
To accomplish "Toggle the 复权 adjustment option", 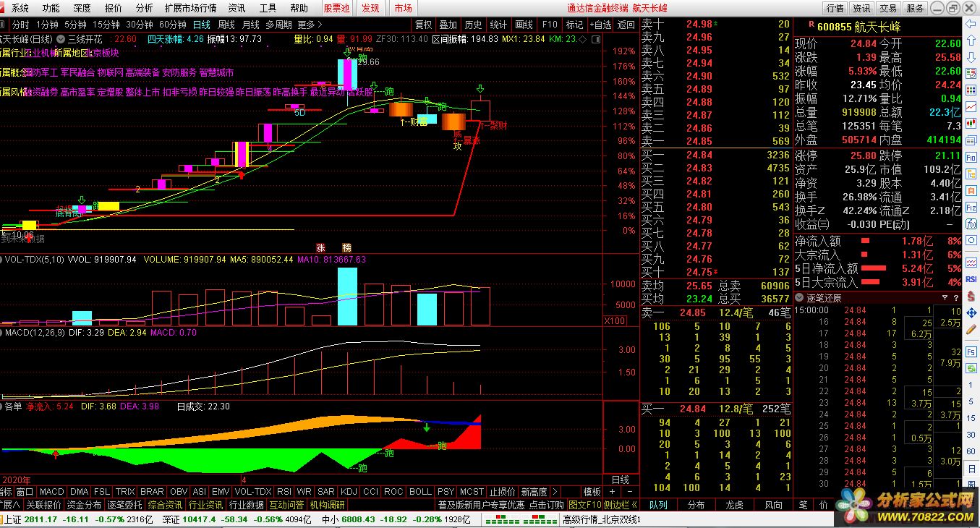I will tap(424, 24).
